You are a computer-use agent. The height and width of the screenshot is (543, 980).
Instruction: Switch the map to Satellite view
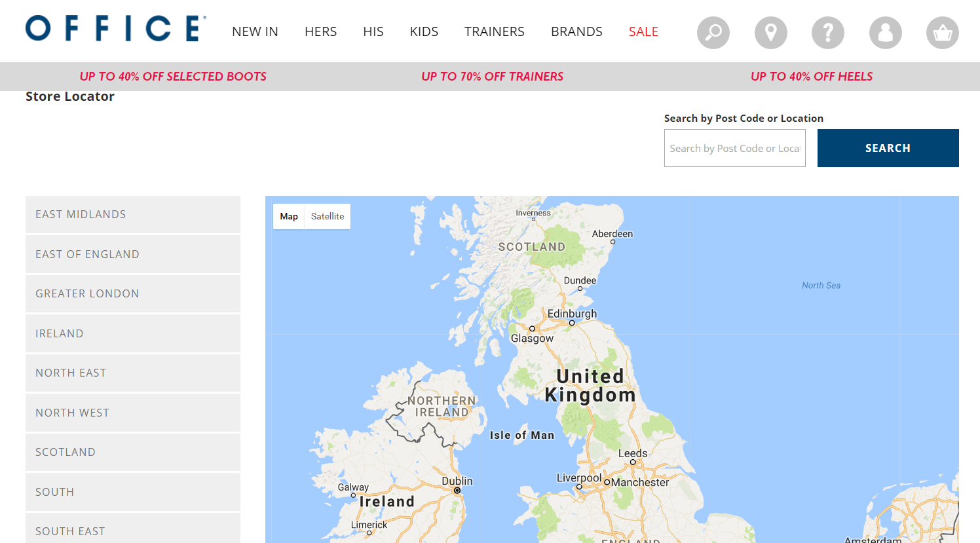[x=327, y=216]
